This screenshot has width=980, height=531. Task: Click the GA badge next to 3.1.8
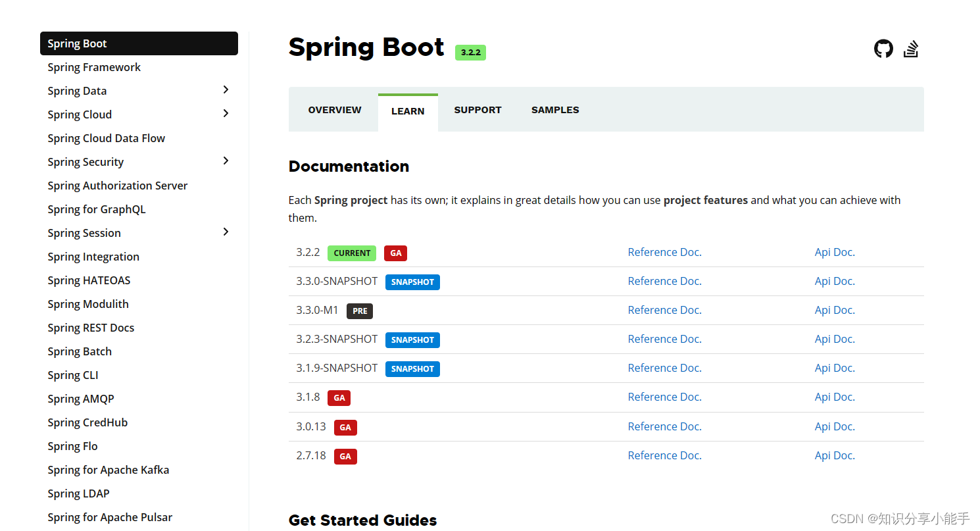[339, 398]
